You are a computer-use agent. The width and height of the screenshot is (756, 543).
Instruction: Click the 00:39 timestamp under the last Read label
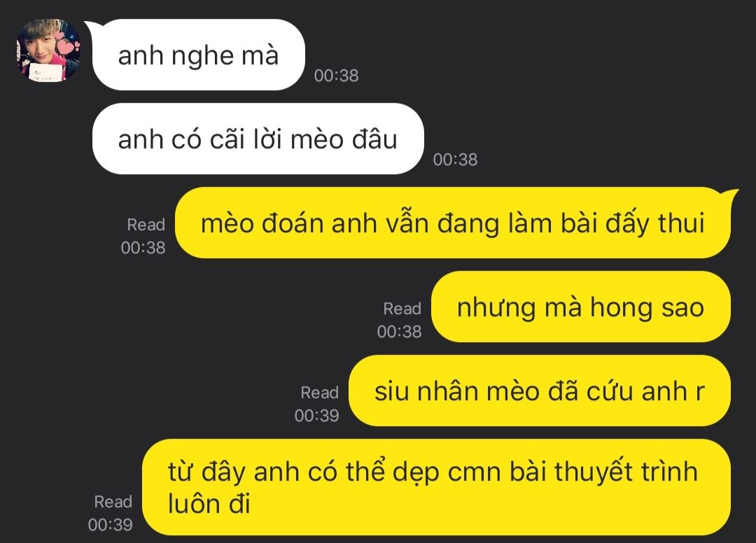click(110, 525)
